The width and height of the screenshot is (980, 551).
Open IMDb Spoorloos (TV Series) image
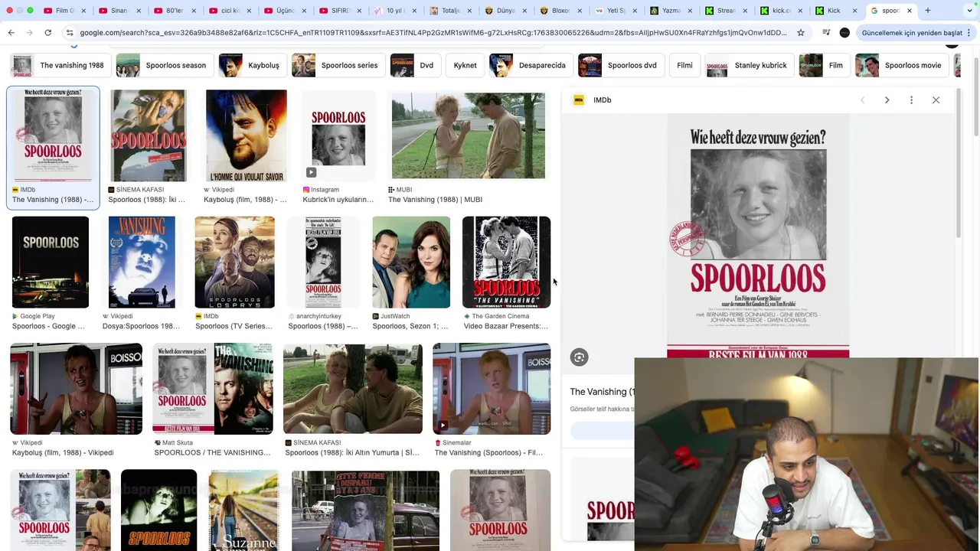point(234,262)
